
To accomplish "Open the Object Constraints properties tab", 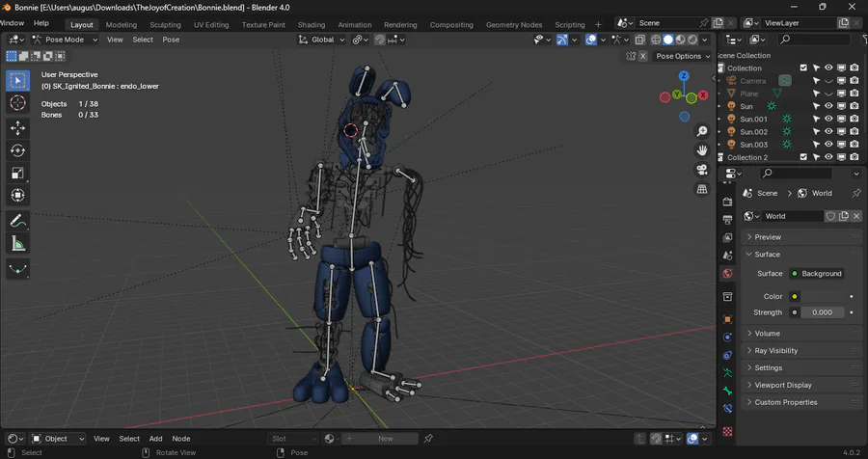I will (x=727, y=355).
